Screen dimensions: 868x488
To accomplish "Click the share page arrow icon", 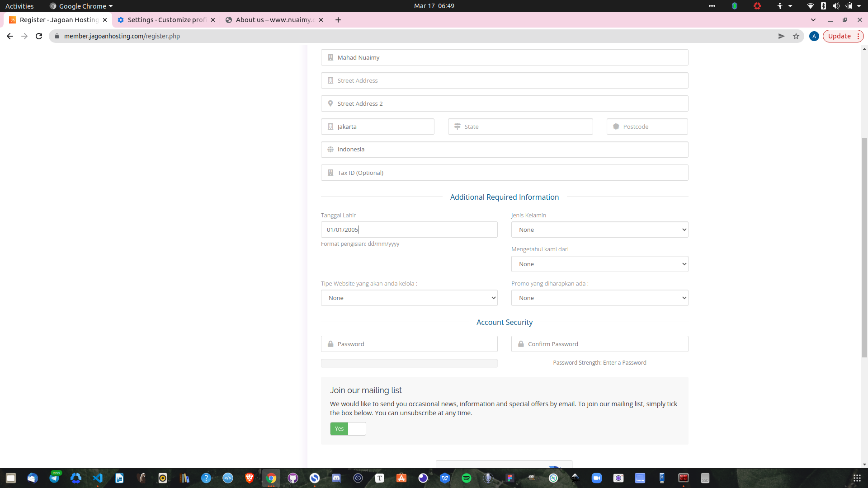I will (781, 36).
